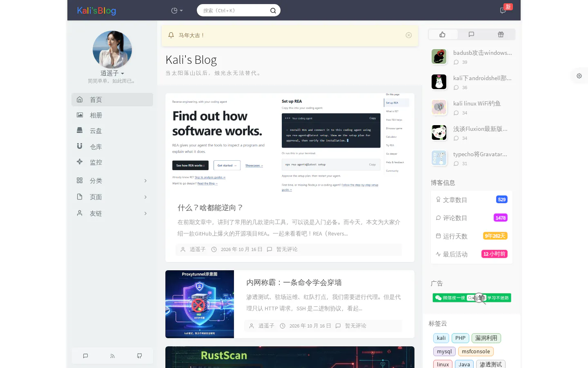Click the 监控 sidebar icon

80,162
